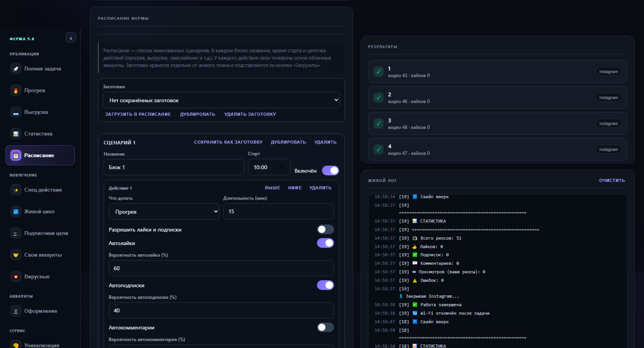Click the calendar icon for Расписание

16,156
